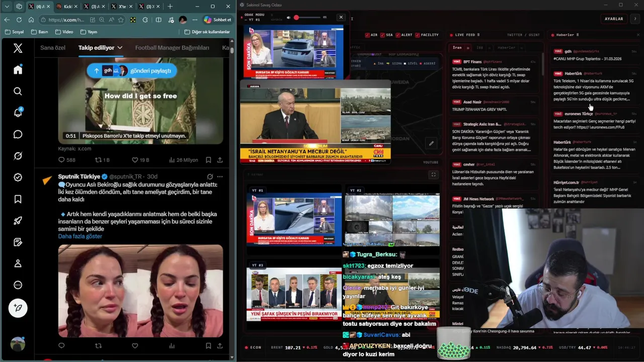Open Bookmarks icon in X sidebar
This screenshot has width=644, height=362.
click(x=18, y=199)
